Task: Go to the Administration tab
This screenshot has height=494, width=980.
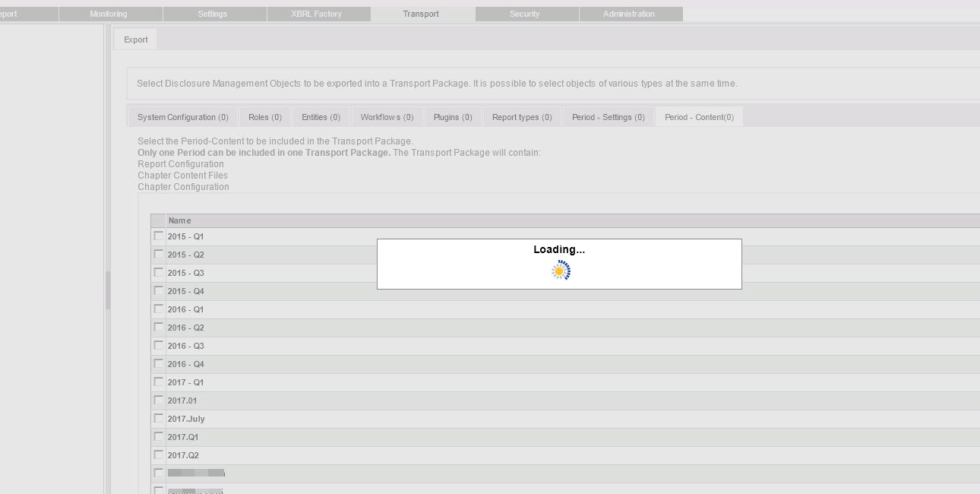Action: [631, 14]
